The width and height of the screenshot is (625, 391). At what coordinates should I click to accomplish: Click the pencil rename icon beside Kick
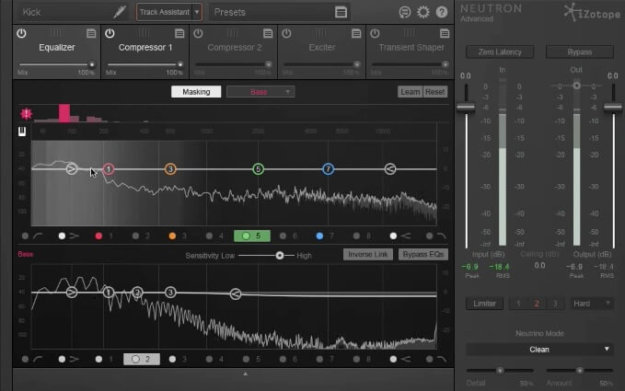[120, 12]
